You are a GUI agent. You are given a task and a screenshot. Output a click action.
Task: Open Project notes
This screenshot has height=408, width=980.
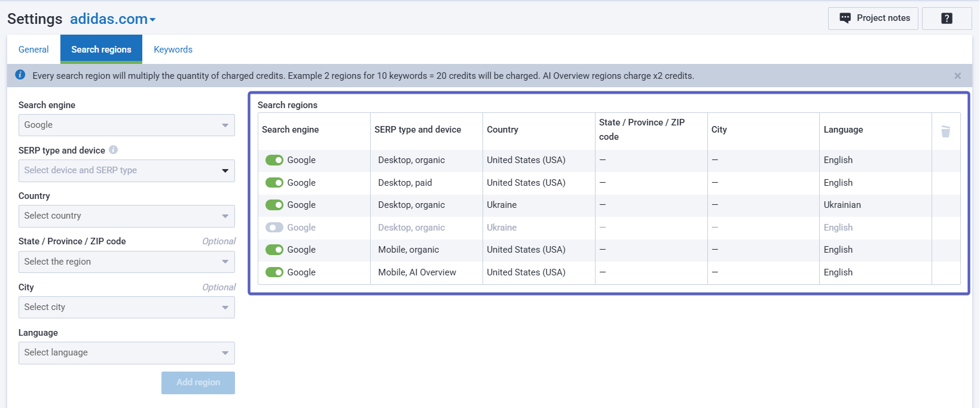tap(873, 19)
